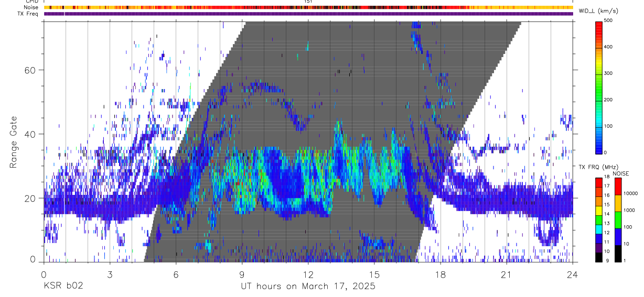Click the 500 label on WID color bar
The width and height of the screenshot is (644, 297).
pos(609,20)
